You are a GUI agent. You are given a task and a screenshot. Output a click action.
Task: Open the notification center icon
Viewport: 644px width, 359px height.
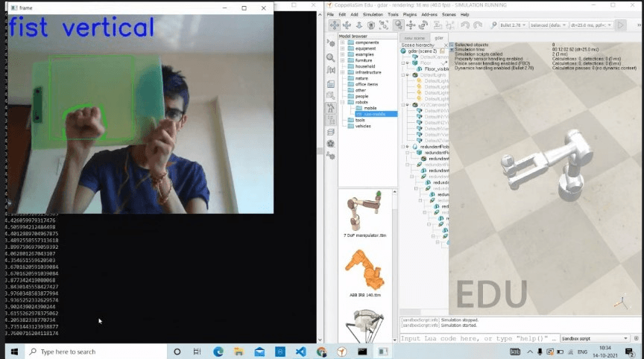[x=629, y=352]
